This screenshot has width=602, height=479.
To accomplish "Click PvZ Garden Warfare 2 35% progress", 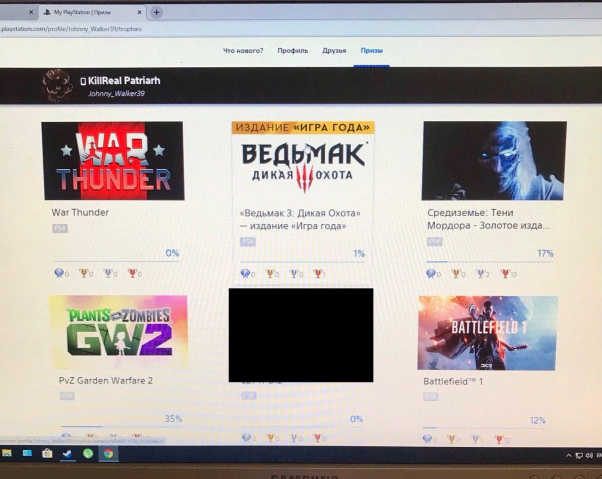I will (121, 426).
